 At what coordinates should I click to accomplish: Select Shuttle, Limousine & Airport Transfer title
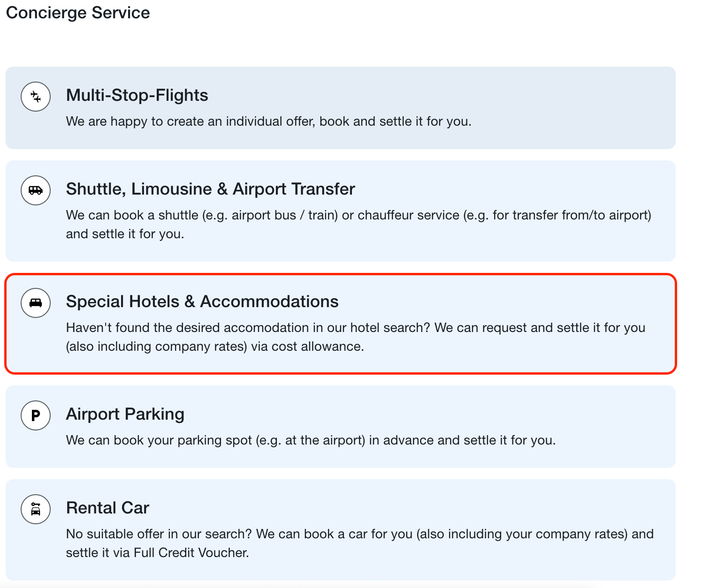210,189
